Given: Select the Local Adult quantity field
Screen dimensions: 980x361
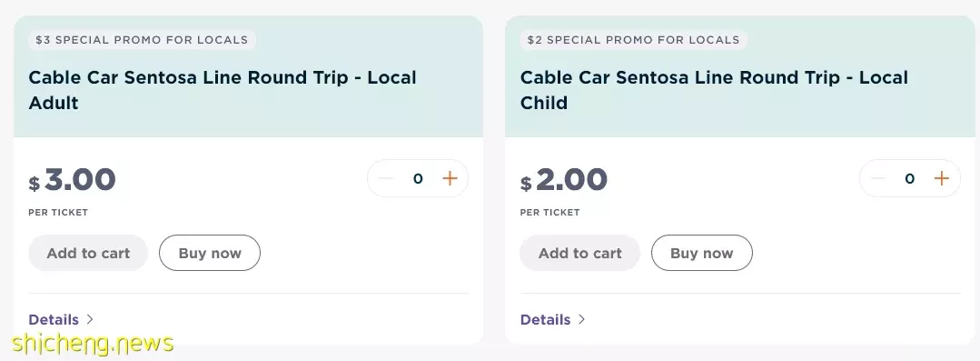Looking at the screenshot, I should [418, 178].
